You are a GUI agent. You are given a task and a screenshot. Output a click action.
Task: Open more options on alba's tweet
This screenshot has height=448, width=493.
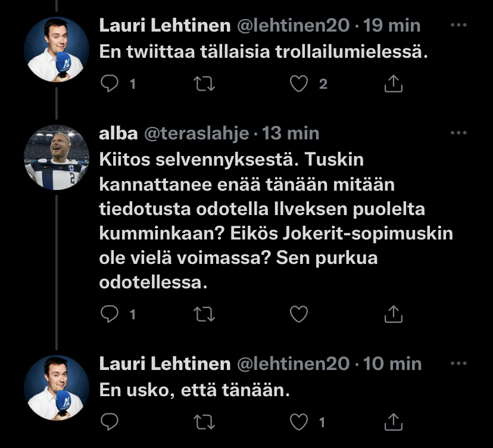458,133
